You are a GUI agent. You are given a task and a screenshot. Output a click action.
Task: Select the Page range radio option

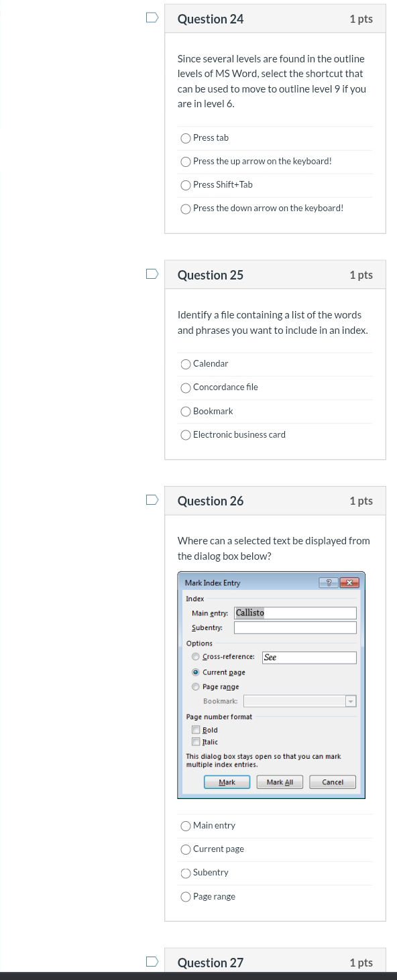click(x=195, y=686)
